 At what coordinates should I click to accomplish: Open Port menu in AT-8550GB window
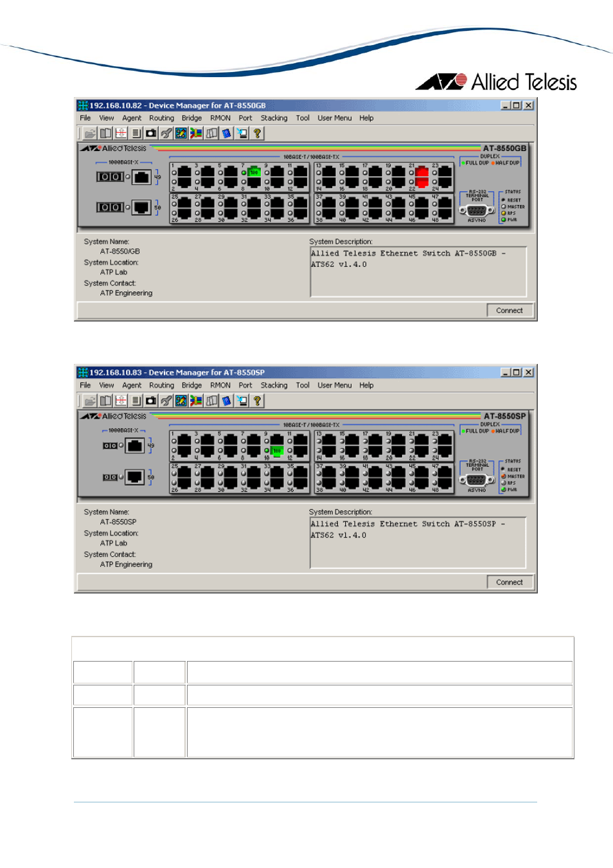click(245, 118)
